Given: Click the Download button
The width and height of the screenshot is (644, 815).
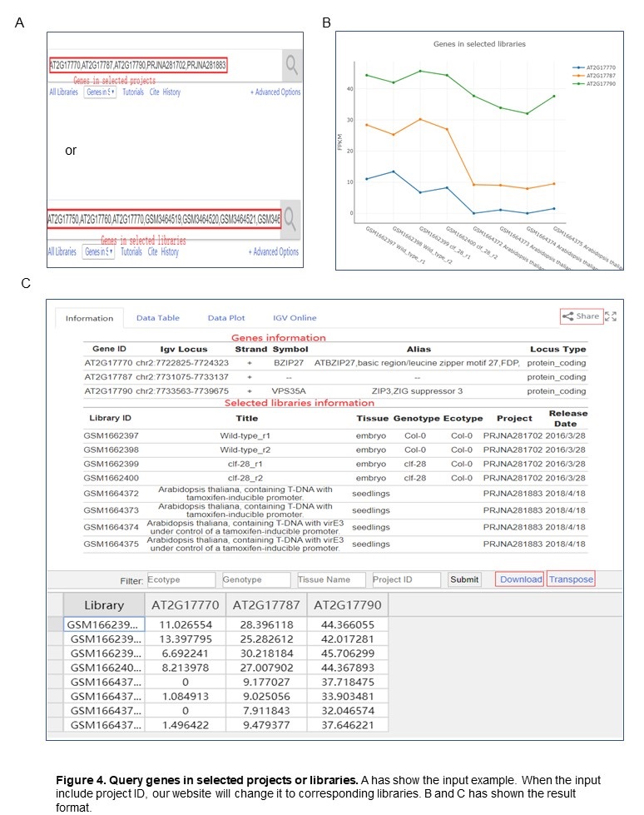Looking at the screenshot, I should click(520, 579).
